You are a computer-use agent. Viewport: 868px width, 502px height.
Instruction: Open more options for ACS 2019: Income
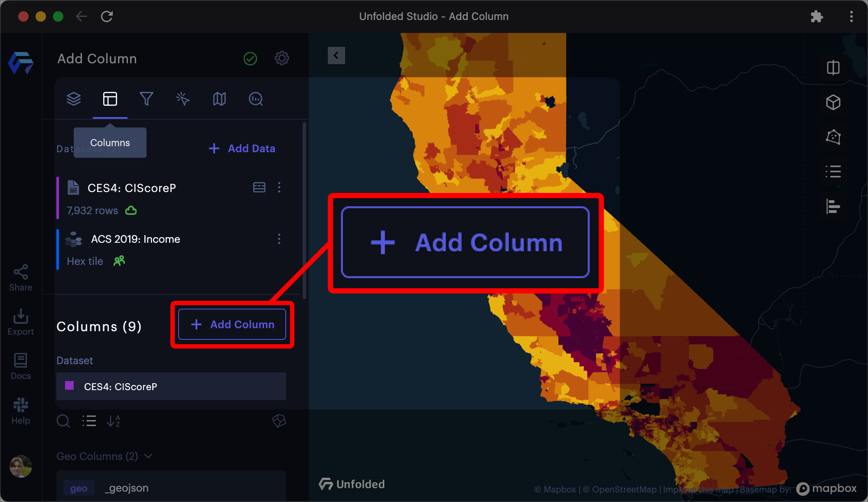pyautogui.click(x=279, y=239)
